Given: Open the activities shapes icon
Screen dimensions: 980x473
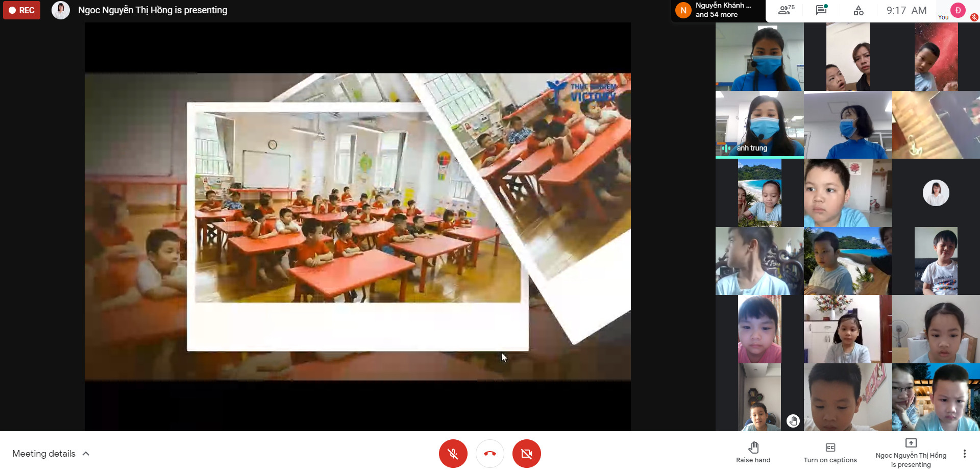Looking at the screenshot, I should tap(859, 10).
